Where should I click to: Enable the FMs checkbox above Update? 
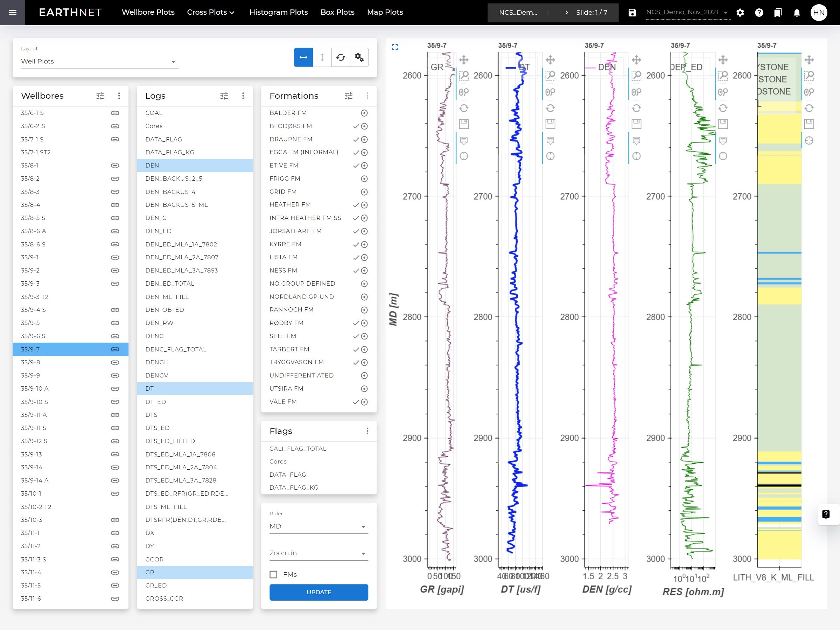pyautogui.click(x=273, y=575)
